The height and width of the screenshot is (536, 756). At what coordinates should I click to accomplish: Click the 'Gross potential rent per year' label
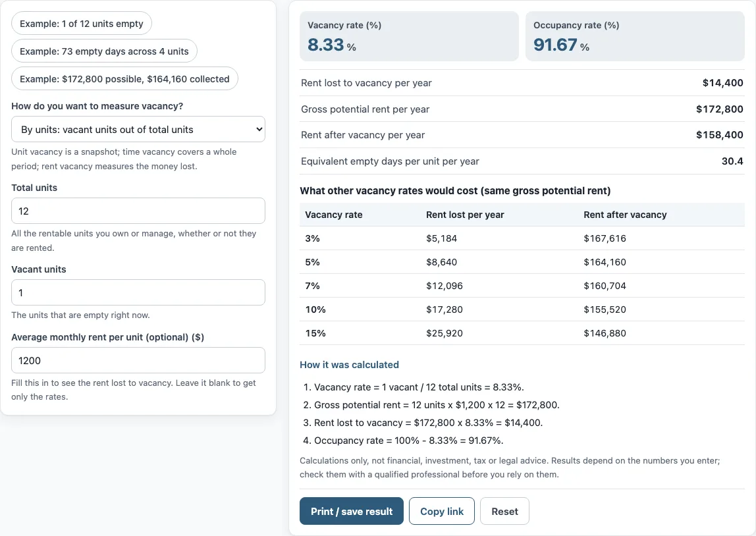365,109
